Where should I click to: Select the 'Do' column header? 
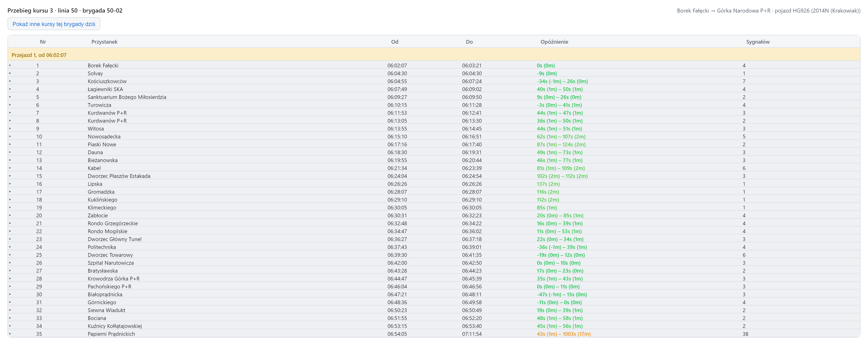[469, 42]
